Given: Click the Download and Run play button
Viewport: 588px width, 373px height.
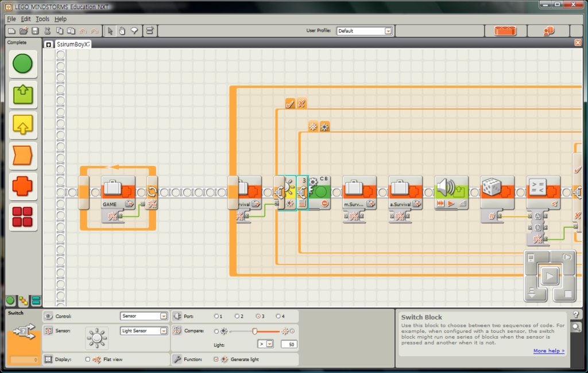Looking at the screenshot, I should [550, 276].
